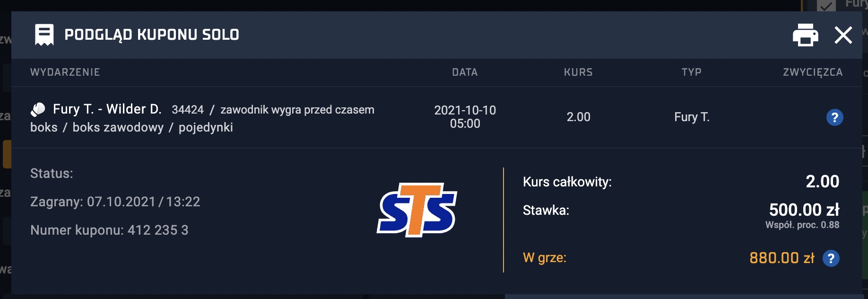Screen dimensions: 868x299
Task: Click the Typ column header
Action: pyautogui.click(x=691, y=72)
